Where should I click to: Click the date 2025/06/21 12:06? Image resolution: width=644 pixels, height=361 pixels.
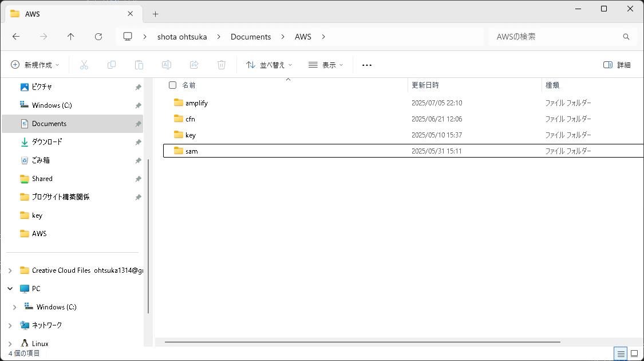pos(437,119)
